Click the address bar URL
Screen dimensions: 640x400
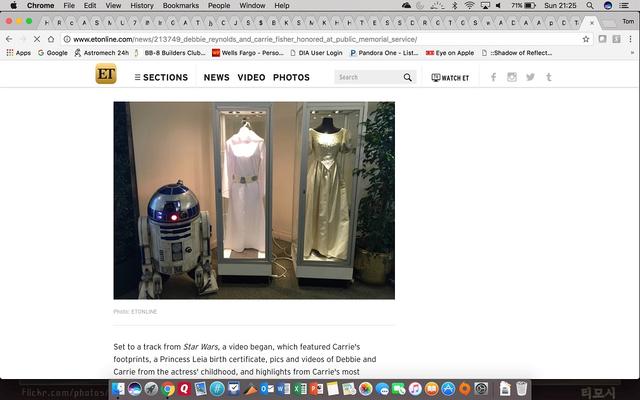[x=245, y=39]
